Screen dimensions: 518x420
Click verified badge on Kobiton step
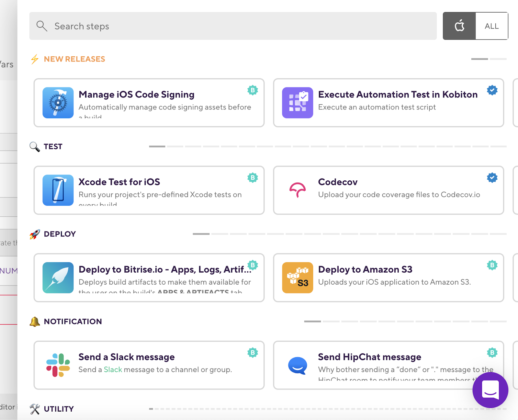[x=492, y=90]
